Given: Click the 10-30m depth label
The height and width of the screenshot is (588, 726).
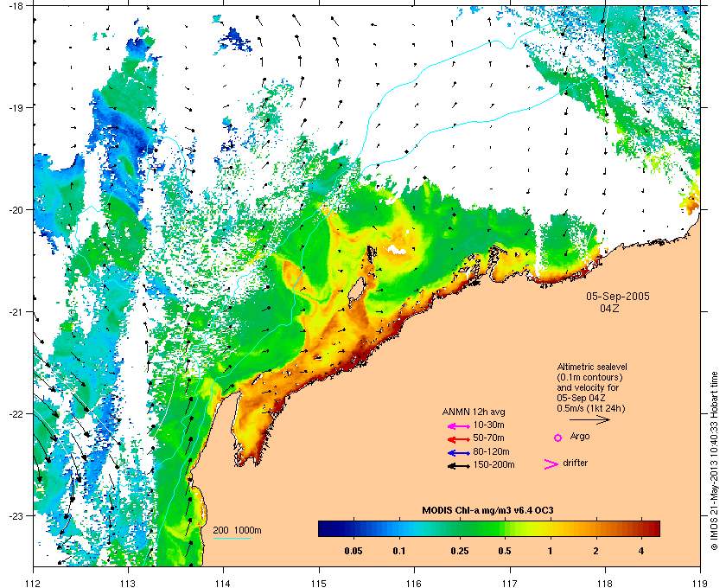Looking at the screenshot, I should (x=488, y=425).
